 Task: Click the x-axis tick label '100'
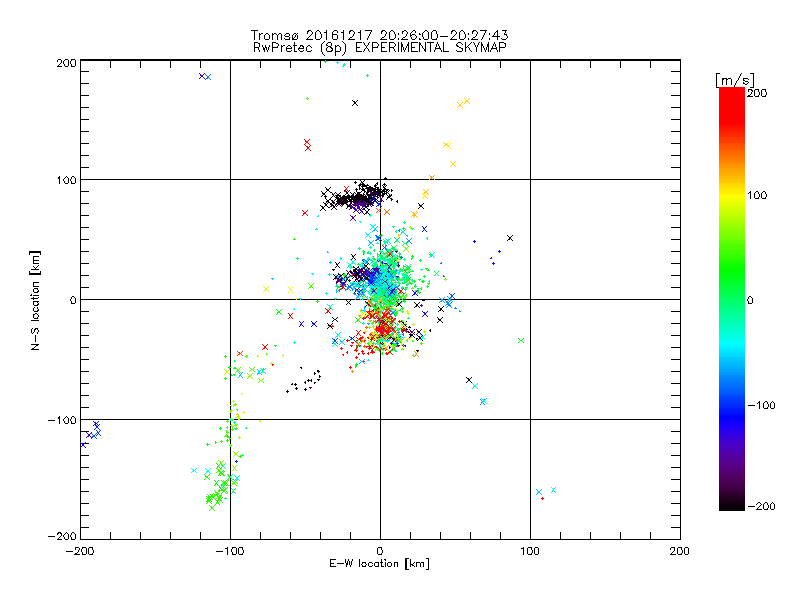coord(530,551)
